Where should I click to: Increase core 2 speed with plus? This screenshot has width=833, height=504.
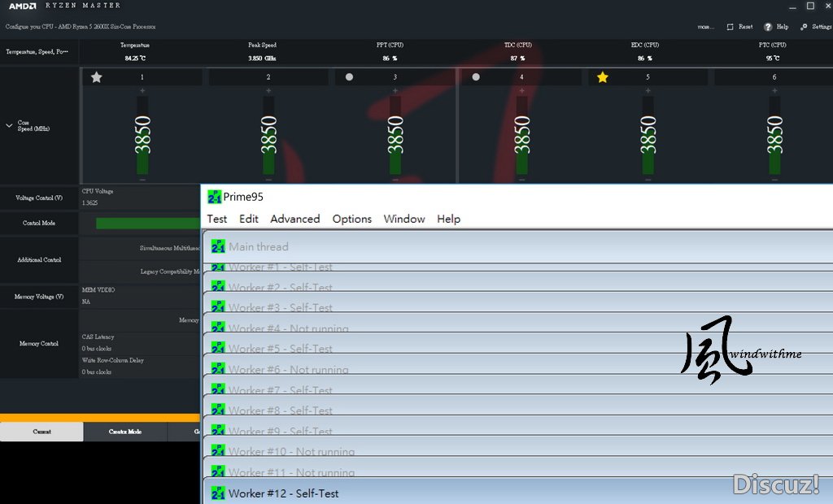coord(268,91)
